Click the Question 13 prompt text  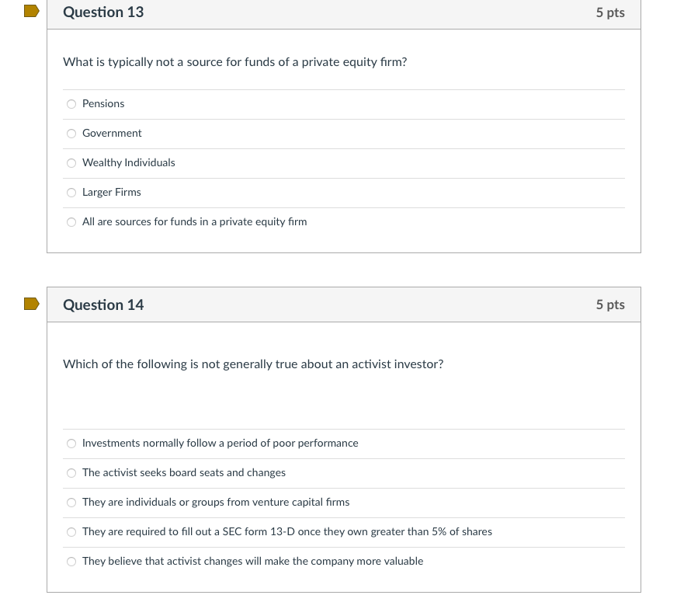234,62
